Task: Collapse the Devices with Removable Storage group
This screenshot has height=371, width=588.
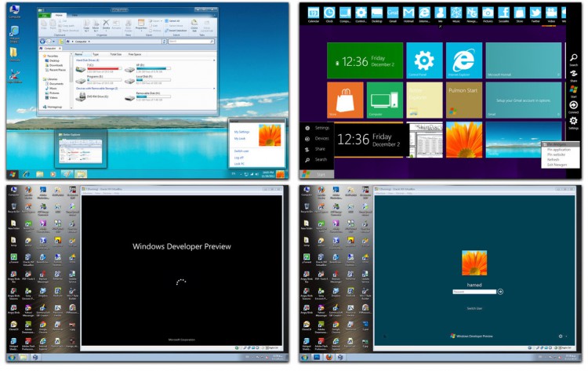Action: tap(214, 89)
